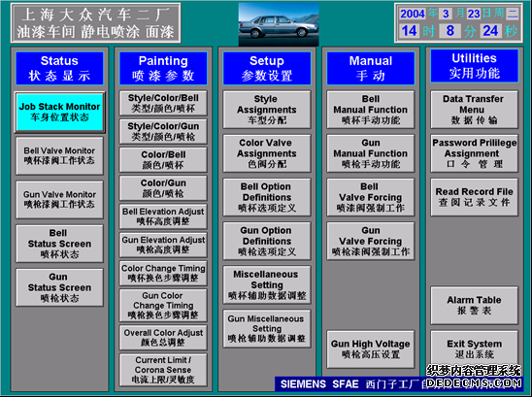This screenshot has width=532, height=397.
Task: Open Color Valve Assignments
Action: [x=267, y=153]
